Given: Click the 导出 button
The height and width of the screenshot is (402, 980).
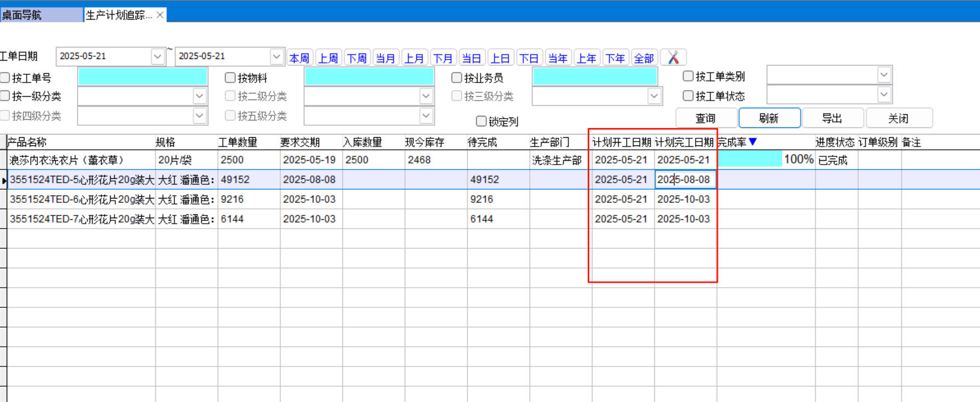Looking at the screenshot, I should pos(832,118).
